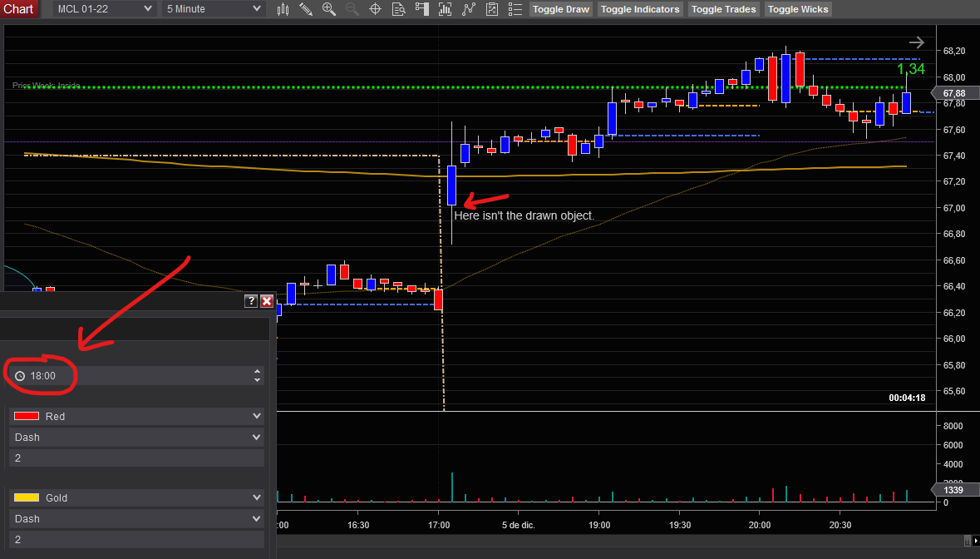
Task: Click the clock icon beside 18:00
Action: (x=20, y=376)
